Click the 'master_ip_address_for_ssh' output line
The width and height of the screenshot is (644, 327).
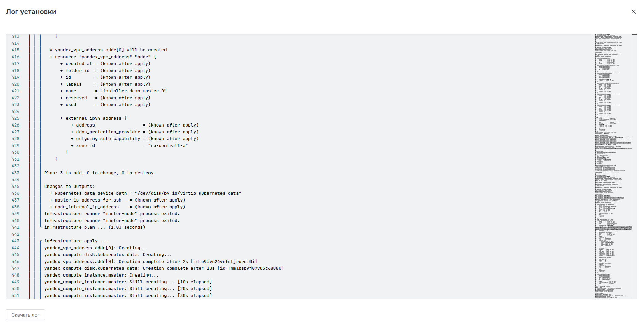click(117, 200)
